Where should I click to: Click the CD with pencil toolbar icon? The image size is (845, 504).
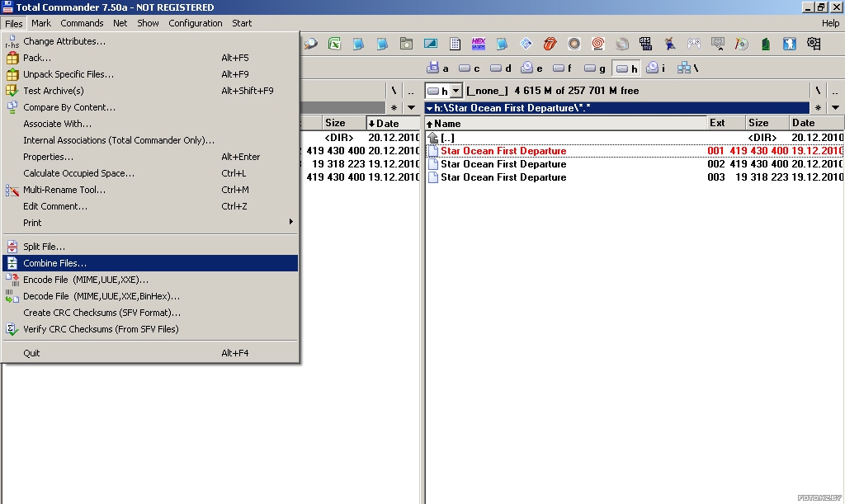click(x=742, y=44)
